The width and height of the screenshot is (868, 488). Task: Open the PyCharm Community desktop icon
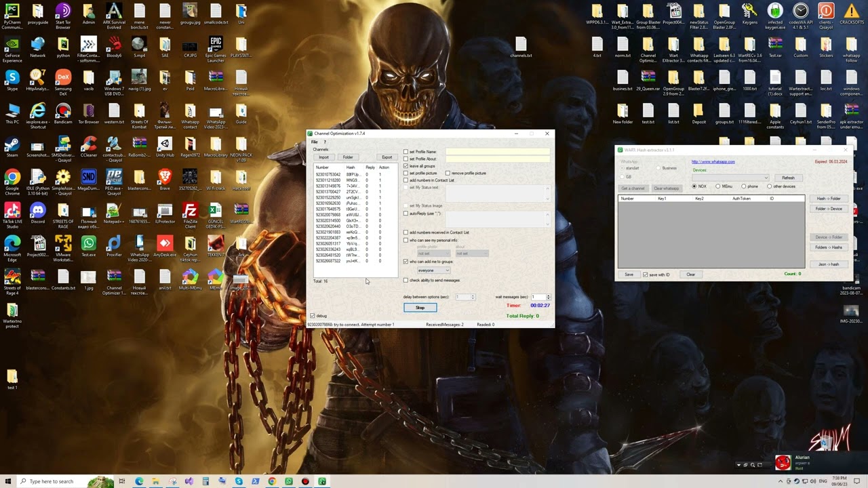click(x=12, y=17)
